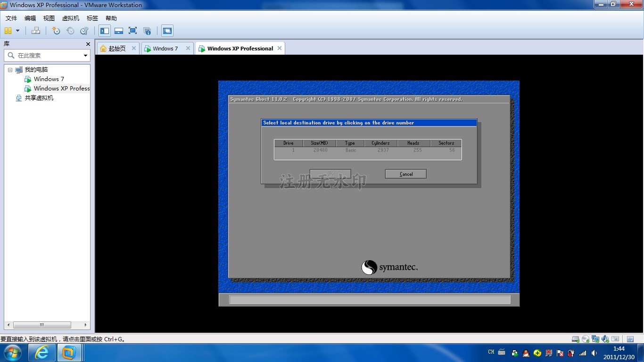
Task: Click the library search input field
Action: [47, 56]
